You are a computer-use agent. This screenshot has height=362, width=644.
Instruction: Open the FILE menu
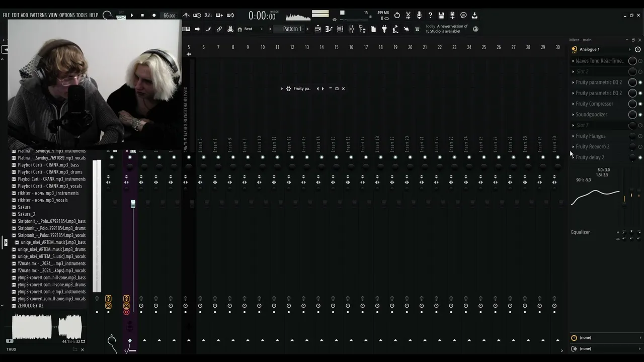[x=7, y=16]
